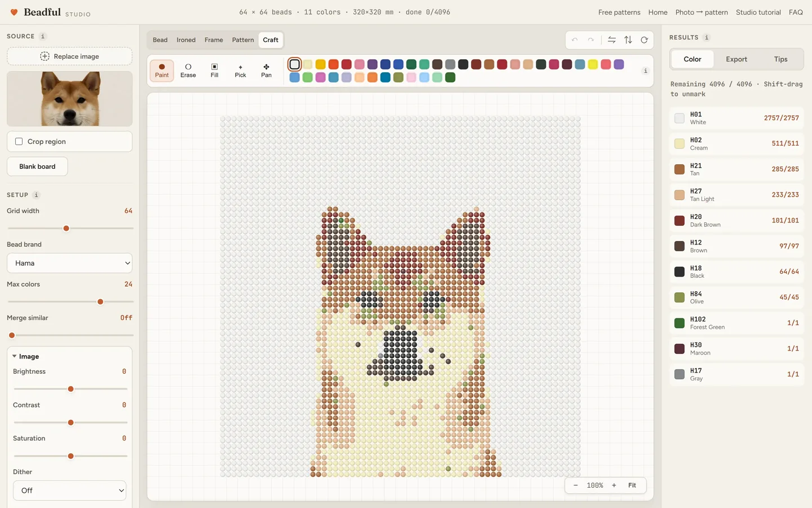Screen dimensions: 812x508
Task: Click the Grid width slider handle
Action: click(66, 229)
